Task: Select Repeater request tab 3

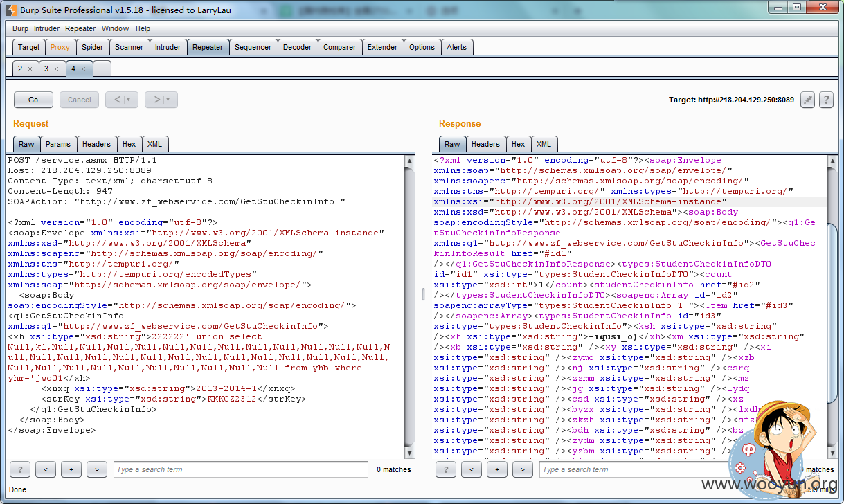Action: [x=47, y=69]
